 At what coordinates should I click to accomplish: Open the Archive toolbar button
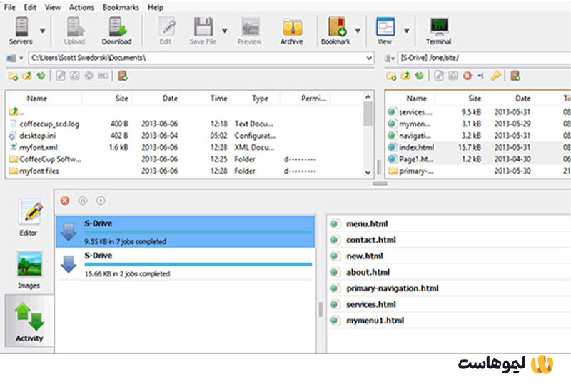292,31
